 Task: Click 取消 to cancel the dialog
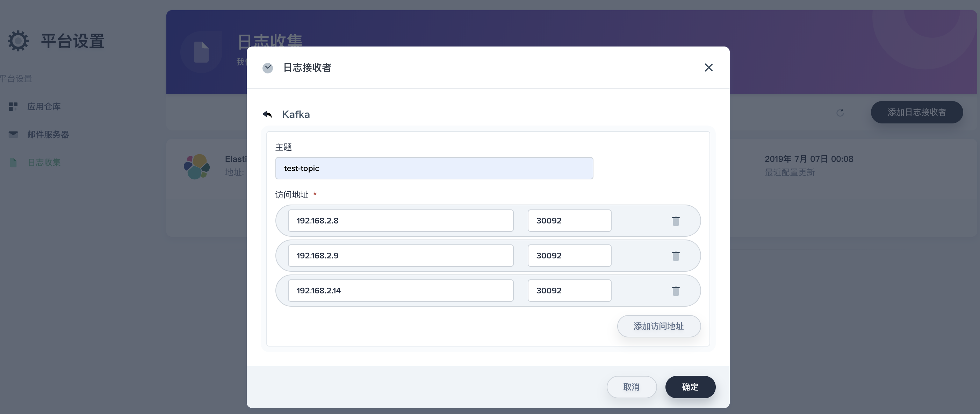click(x=632, y=387)
